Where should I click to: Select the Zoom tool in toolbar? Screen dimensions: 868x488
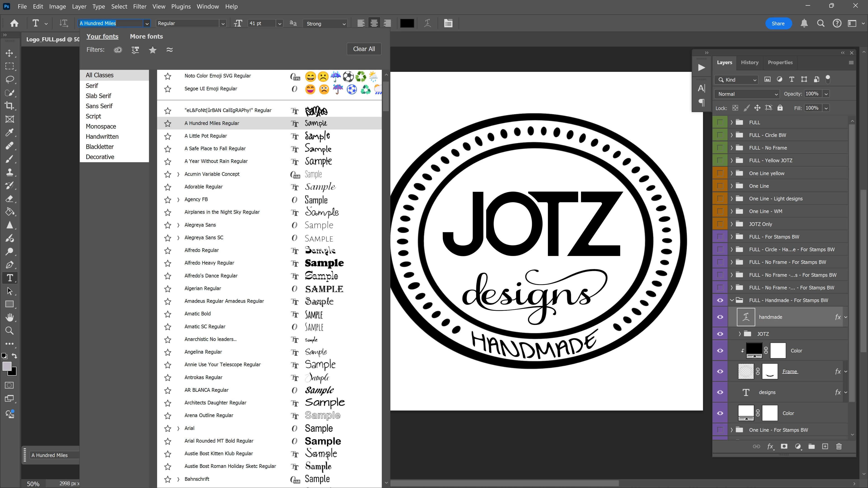9,331
